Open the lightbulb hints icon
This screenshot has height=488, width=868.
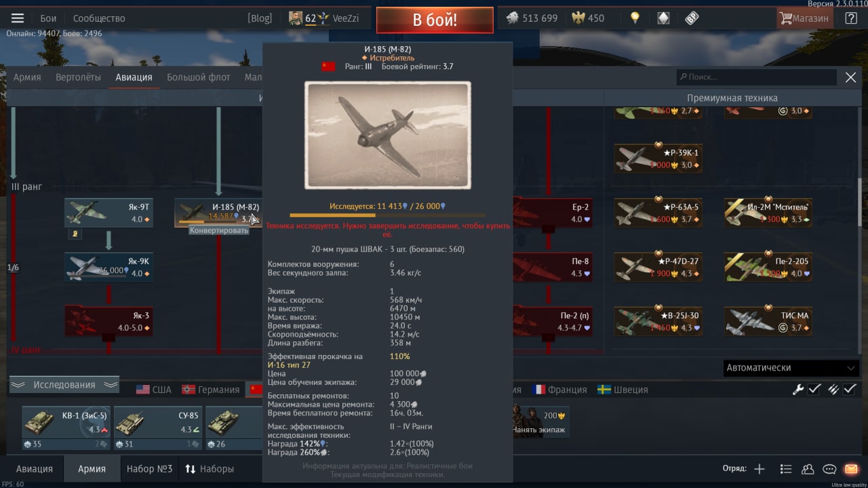coord(635,18)
